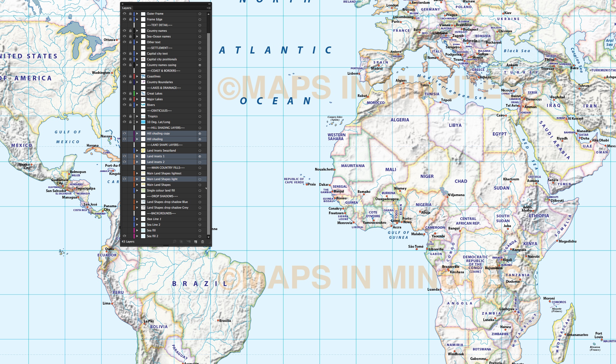Hide the Coastlines layer
This screenshot has width=616, height=364.
[124, 76]
